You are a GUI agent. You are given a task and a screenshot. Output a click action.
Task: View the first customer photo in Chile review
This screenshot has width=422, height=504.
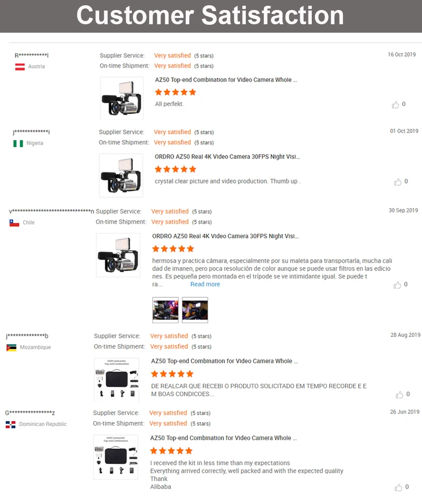pos(165,310)
